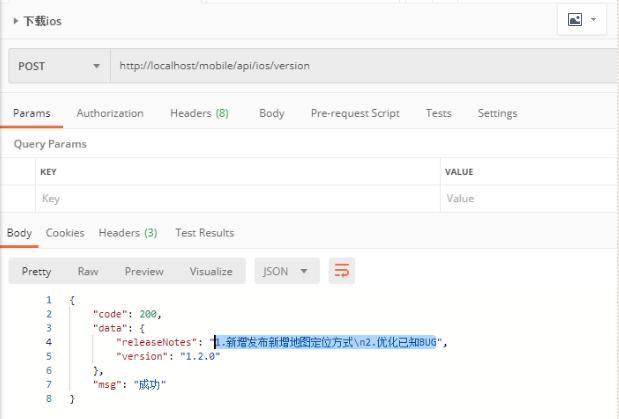
Task: Click the 200 value in response
Action: click(148, 314)
